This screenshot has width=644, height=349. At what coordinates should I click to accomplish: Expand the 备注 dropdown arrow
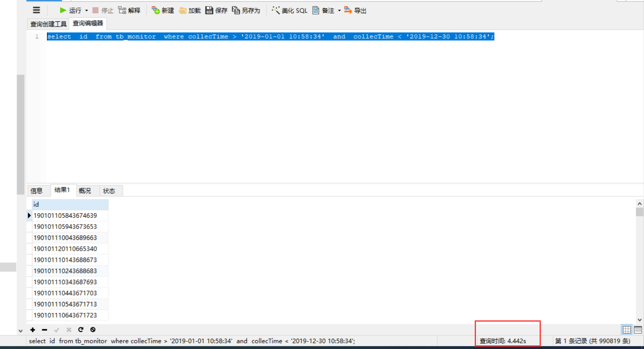point(339,10)
